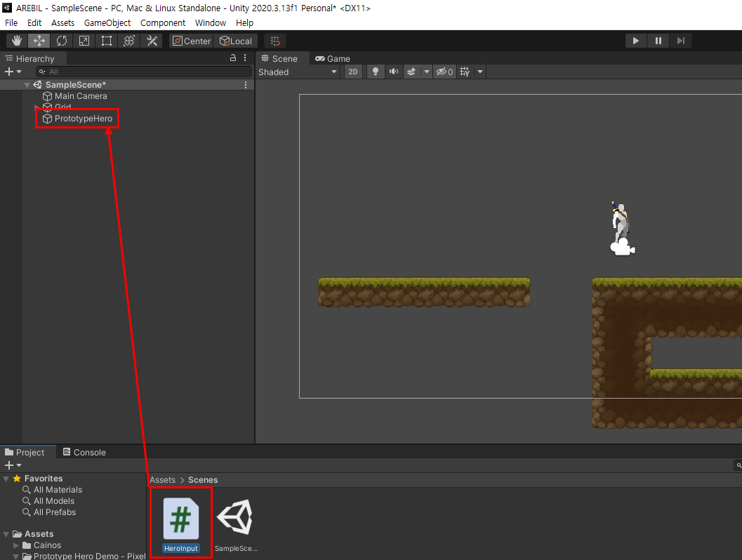Step one frame forward
Screen dimensions: 742x560
(680, 41)
